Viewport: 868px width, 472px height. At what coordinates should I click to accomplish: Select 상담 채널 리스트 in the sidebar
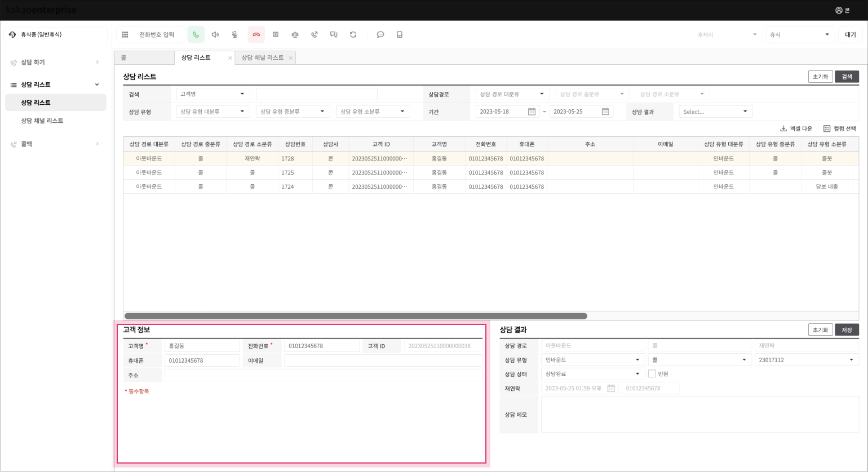pyautogui.click(x=42, y=121)
